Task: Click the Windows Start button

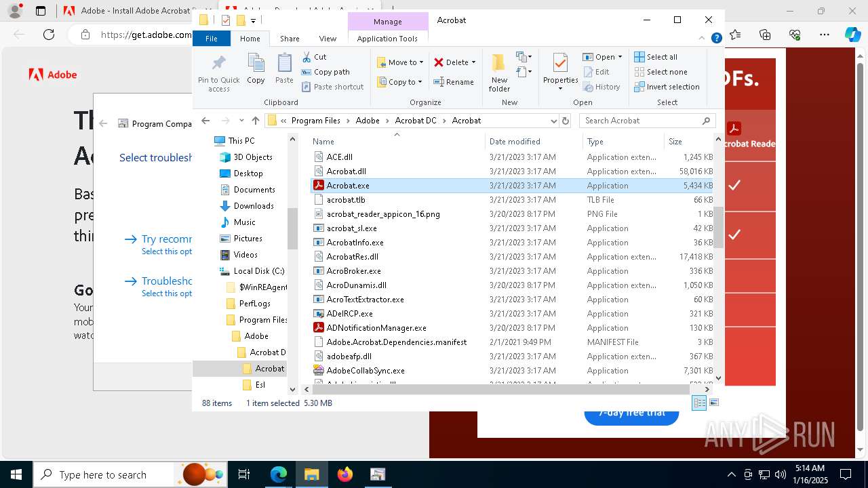Action: (x=16, y=474)
